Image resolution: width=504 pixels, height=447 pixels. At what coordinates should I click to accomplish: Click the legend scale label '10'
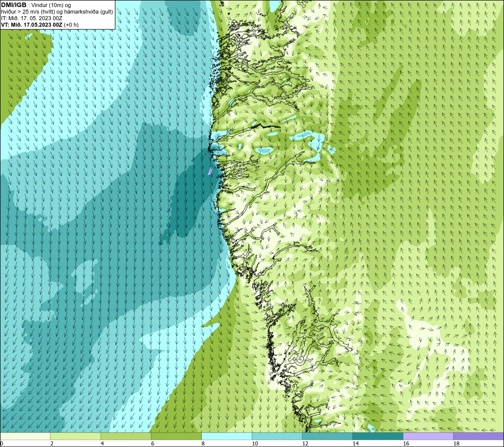pos(255,444)
